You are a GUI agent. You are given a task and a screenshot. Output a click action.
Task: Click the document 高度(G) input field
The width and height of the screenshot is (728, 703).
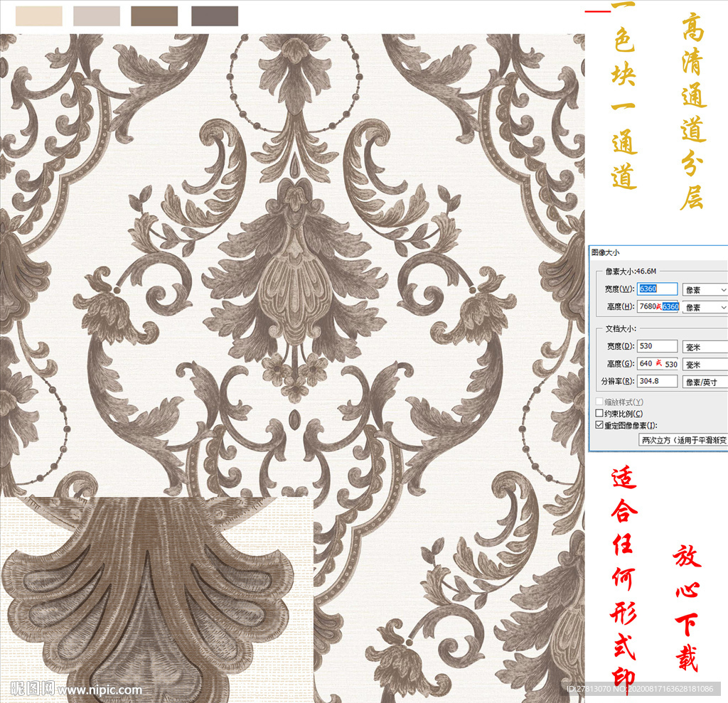658,364
